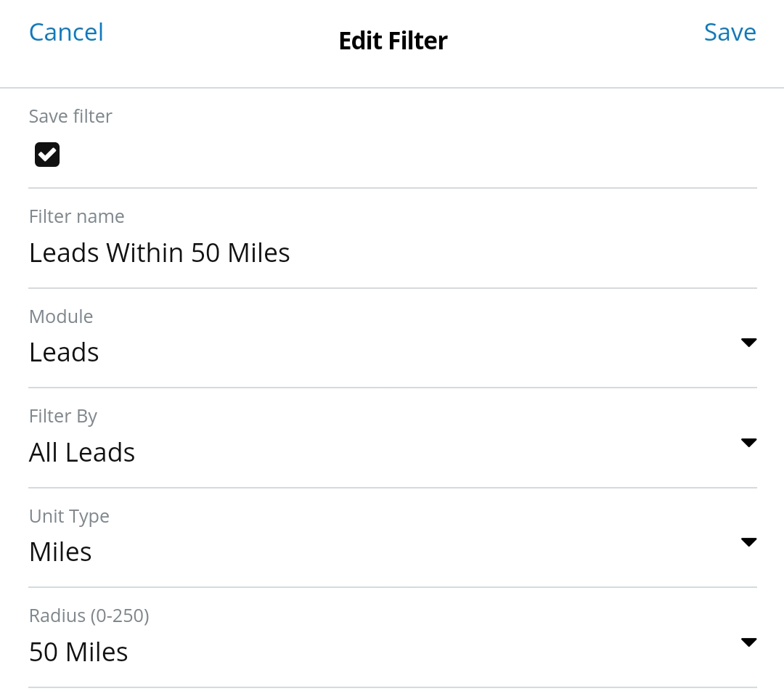Open the Module dropdown arrow
The height and width of the screenshot is (691, 784).
click(748, 343)
